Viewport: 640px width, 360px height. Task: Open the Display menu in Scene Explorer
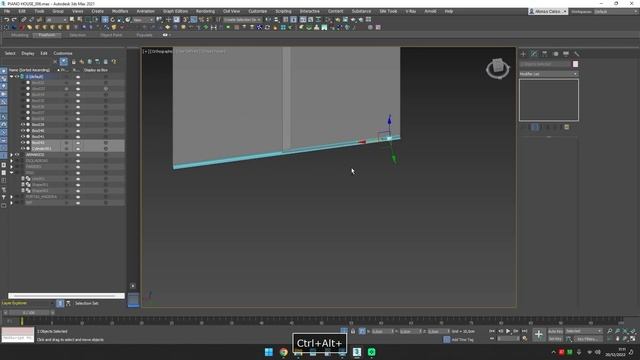pos(28,53)
